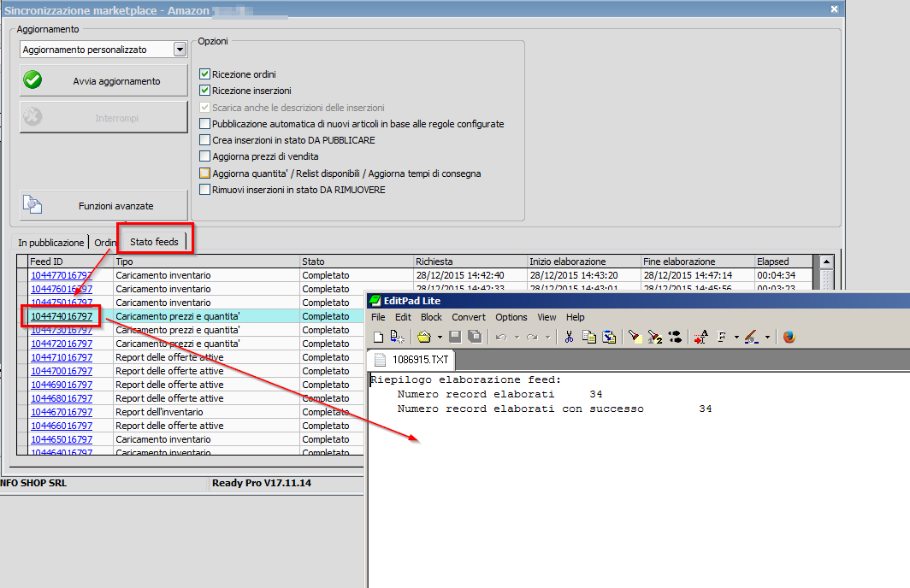Viewport: 910px width, 588px height.
Task: Click the font F icon
Action: [x=721, y=337]
